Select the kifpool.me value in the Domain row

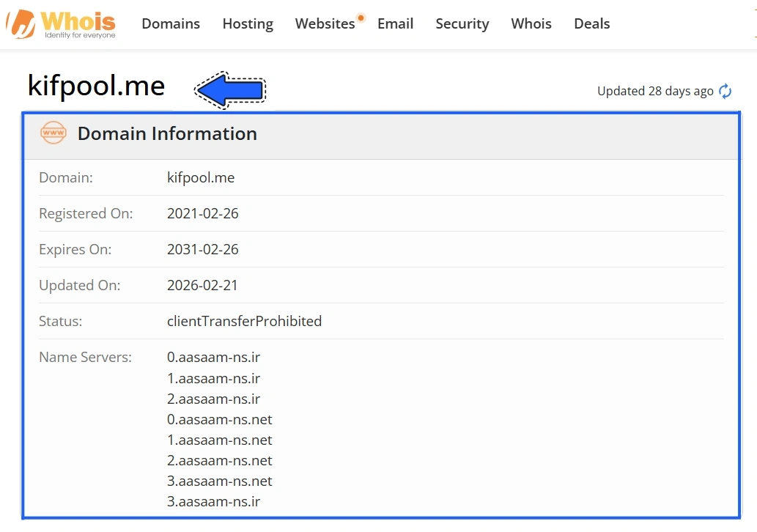[x=201, y=177]
